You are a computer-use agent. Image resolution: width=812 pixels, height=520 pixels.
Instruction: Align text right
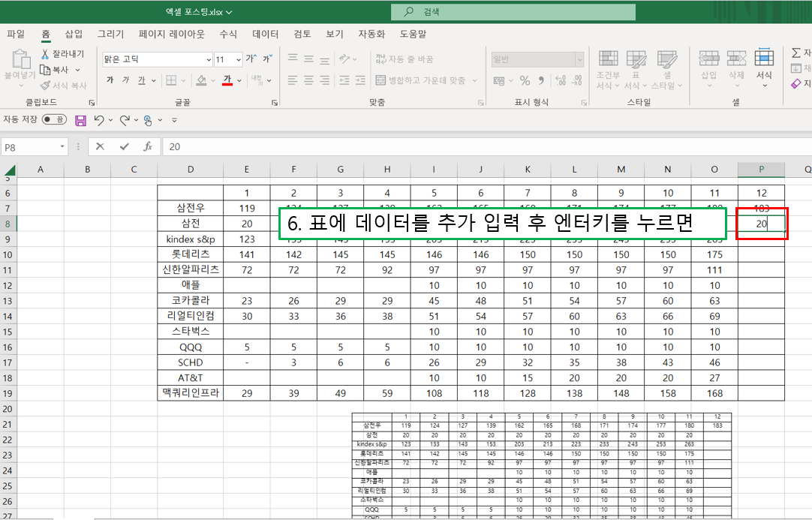coord(325,80)
